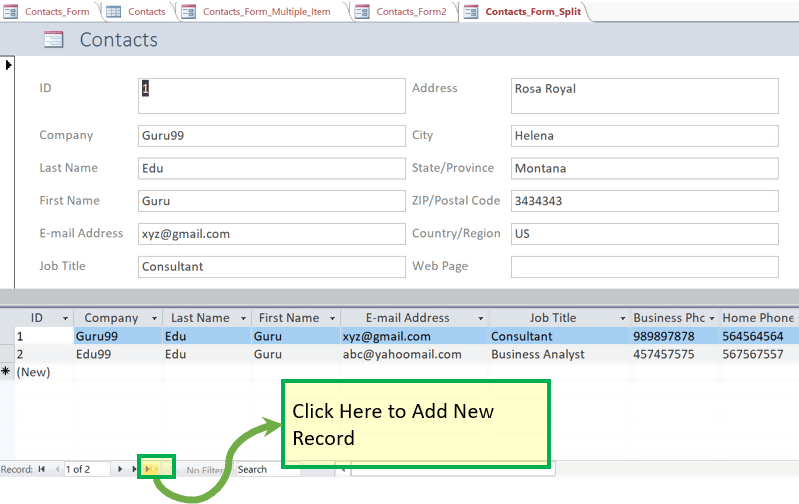Open ID column dropdown arrow
The width and height of the screenshot is (799, 504).
65,319
